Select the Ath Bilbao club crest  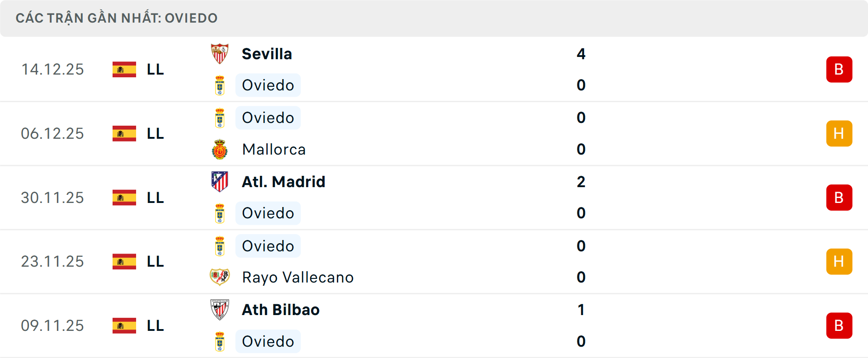220,309
